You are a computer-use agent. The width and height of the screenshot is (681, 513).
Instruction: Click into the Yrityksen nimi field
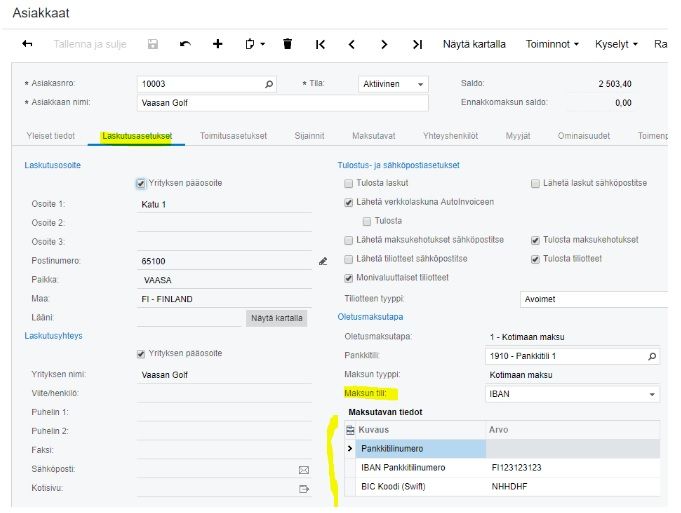click(x=225, y=374)
